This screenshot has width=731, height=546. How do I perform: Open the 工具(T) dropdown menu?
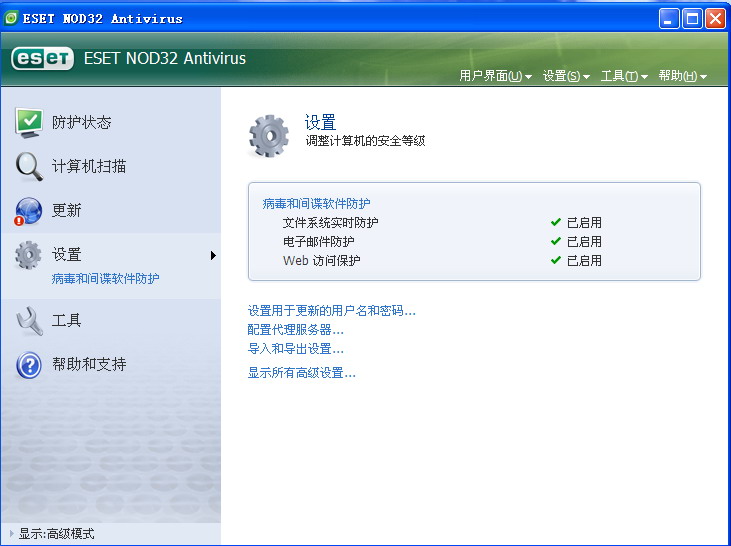point(624,76)
